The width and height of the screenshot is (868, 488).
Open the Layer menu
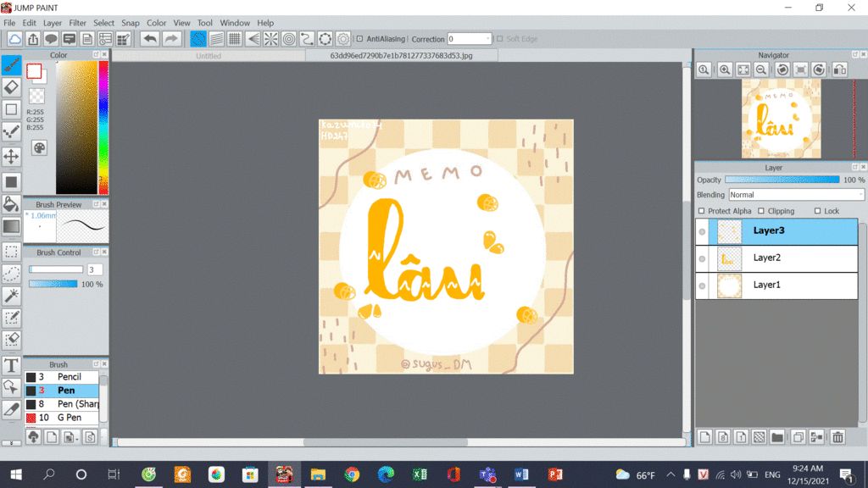click(x=52, y=23)
